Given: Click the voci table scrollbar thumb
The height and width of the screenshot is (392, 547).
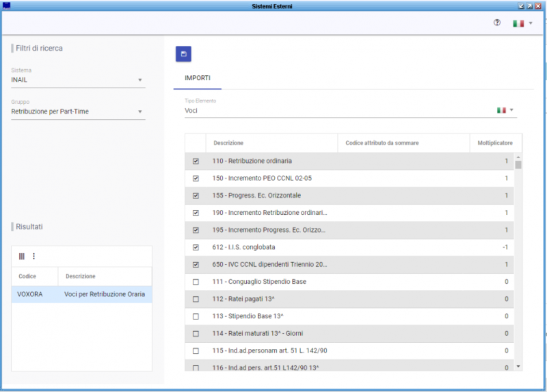Looking at the screenshot, I should [518, 165].
